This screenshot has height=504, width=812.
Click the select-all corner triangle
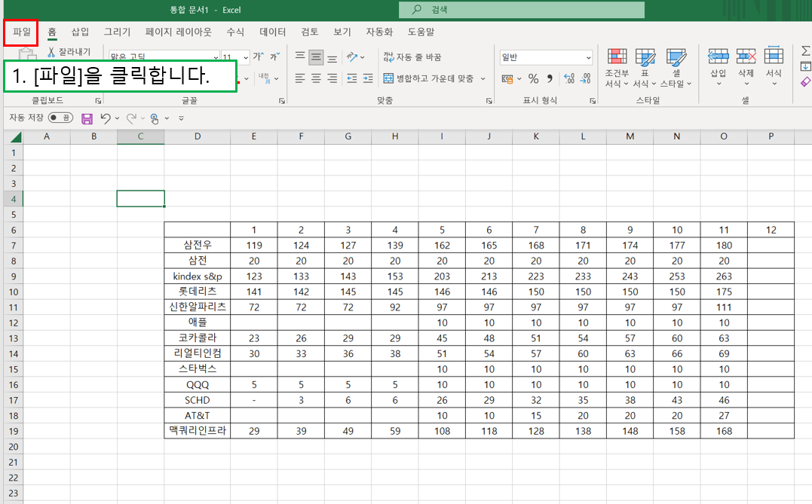click(x=16, y=137)
